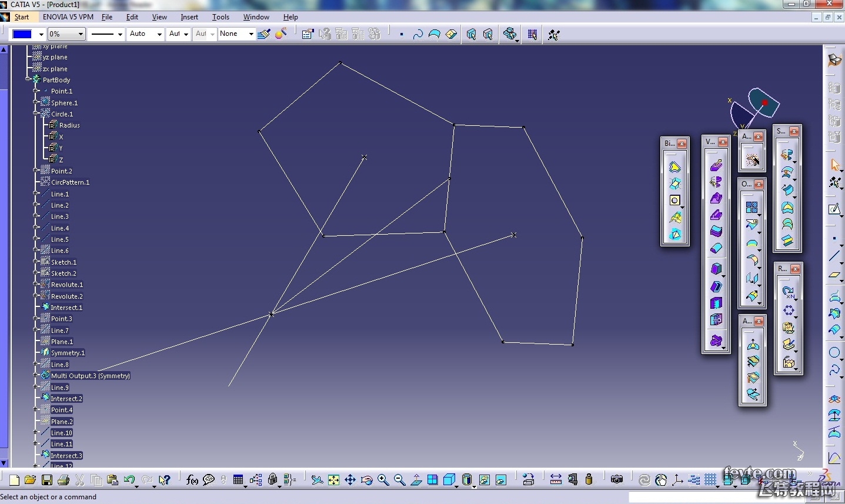Click the Sketch icon in right toolbar
This screenshot has height=504, width=845.
[834, 209]
